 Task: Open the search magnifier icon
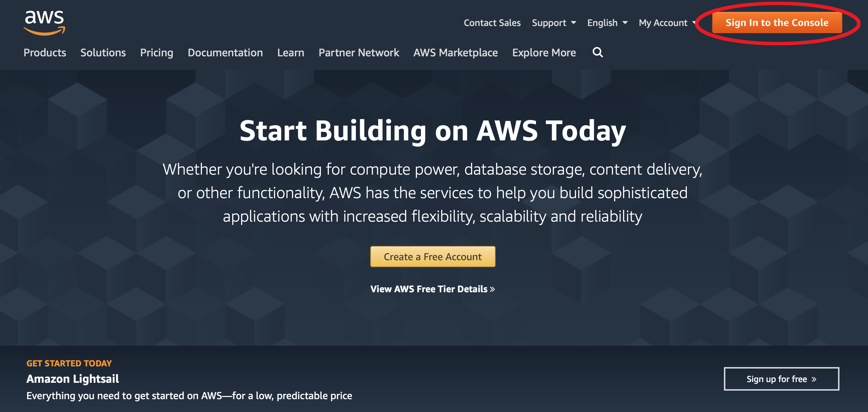[598, 52]
